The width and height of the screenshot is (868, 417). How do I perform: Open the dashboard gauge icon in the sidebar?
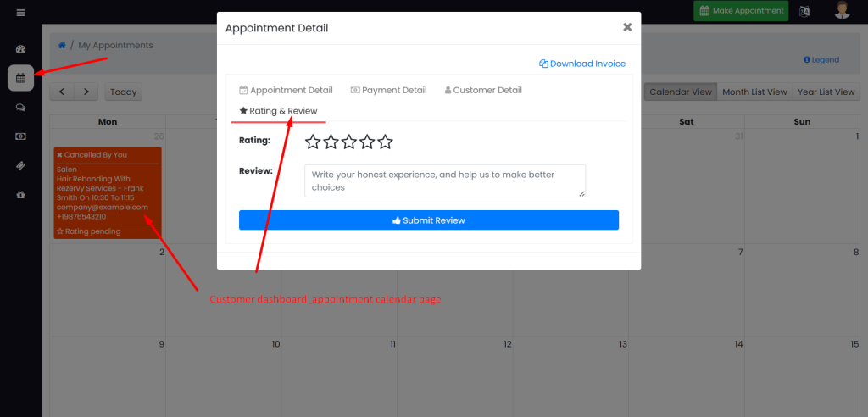coord(21,49)
